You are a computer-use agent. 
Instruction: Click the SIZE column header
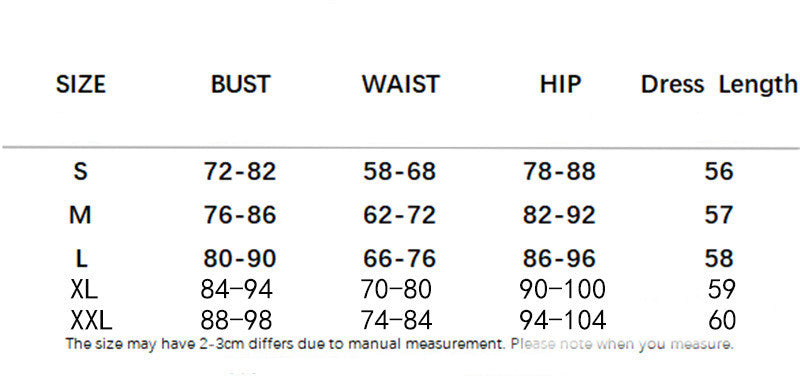[81, 84]
